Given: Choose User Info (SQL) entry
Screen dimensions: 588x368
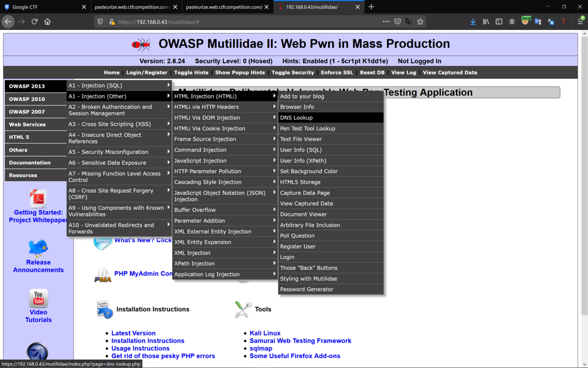Looking at the screenshot, I should tap(331, 150).
